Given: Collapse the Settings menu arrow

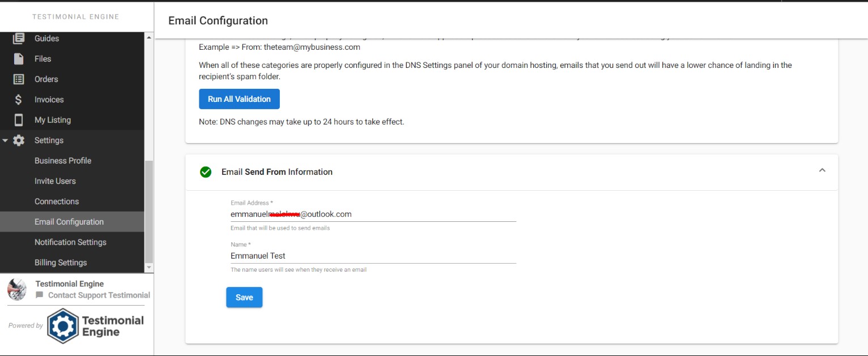Looking at the screenshot, I should [5, 140].
